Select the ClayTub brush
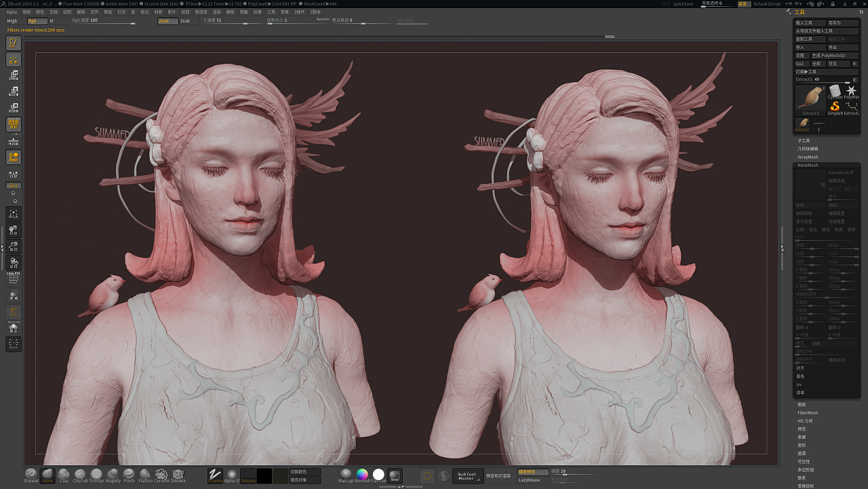 [x=80, y=474]
